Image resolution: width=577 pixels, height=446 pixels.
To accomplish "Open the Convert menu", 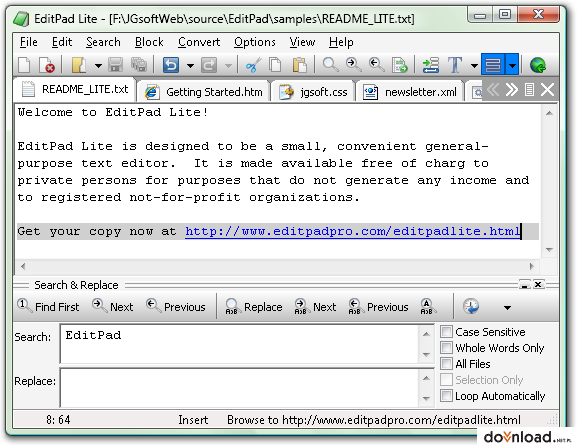I will point(199,42).
